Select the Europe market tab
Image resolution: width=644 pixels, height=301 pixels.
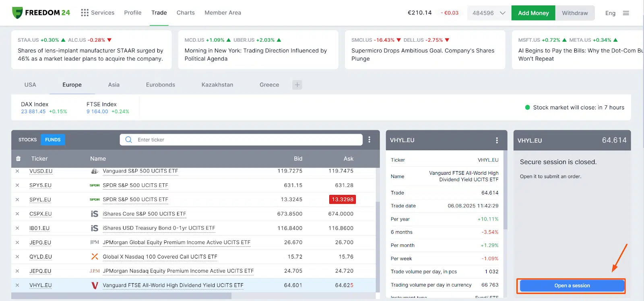72,85
